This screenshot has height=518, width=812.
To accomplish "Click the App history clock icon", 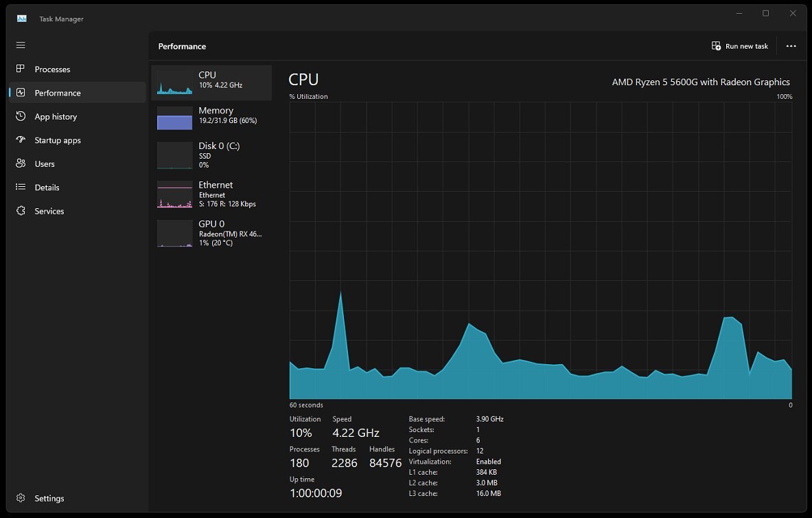I will coord(21,116).
